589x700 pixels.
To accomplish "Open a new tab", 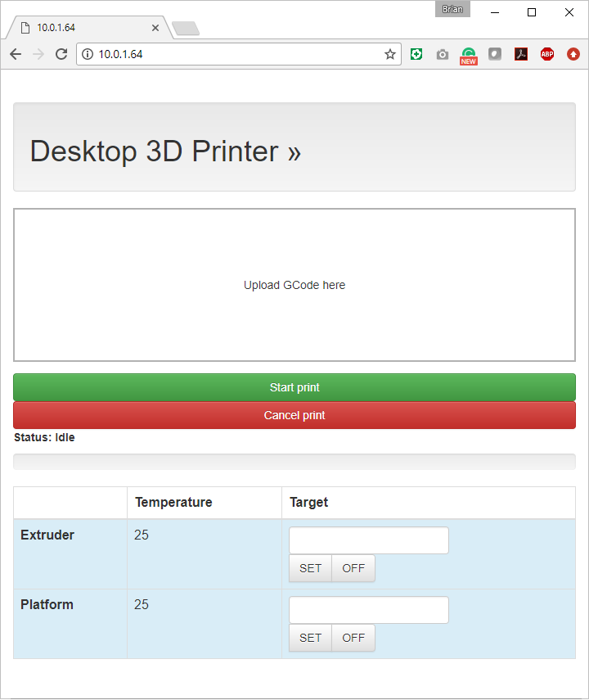I will (186, 29).
